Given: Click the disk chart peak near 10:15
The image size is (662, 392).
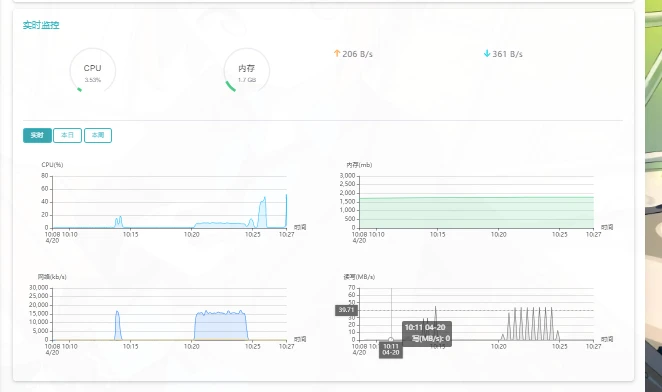Looking at the screenshot, I should coord(436,323).
